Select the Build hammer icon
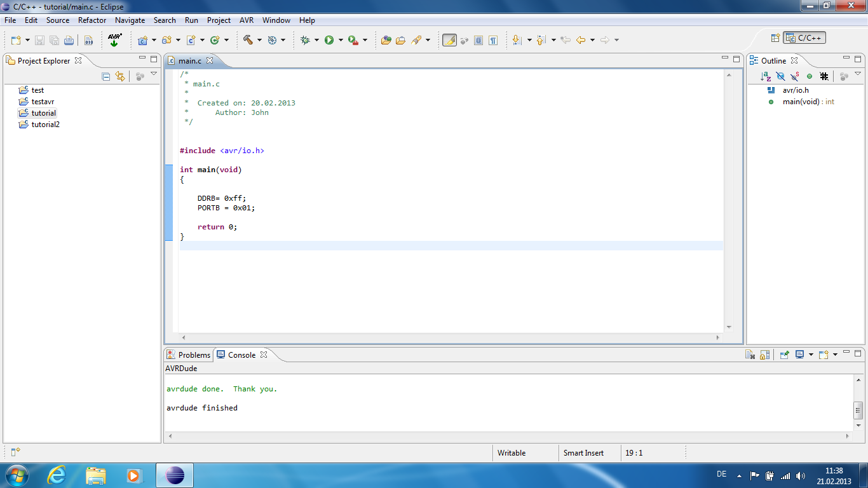This screenshot has width=868, height=488. (x=247, y=39)
